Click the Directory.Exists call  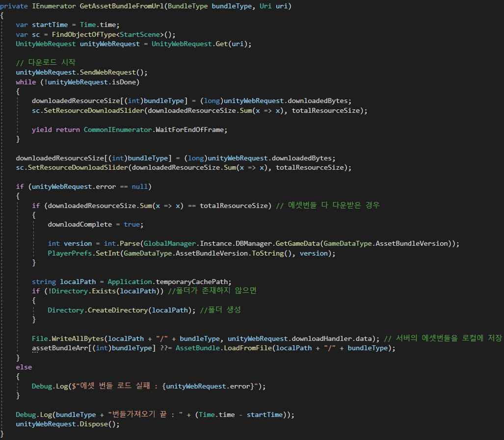(83, 291)
